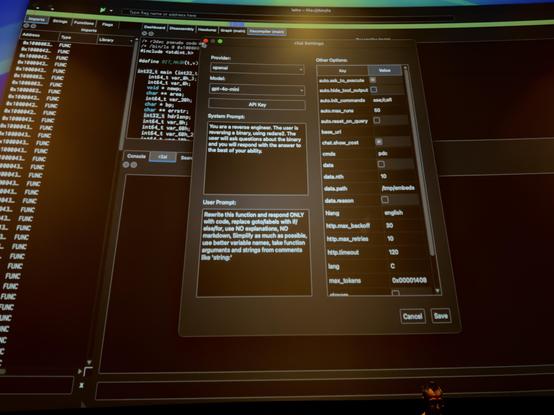Open dropdown arrow next to the run icon
Image resolution: width=554 pixels, height=415 pixels.
[x=111, y=11]
